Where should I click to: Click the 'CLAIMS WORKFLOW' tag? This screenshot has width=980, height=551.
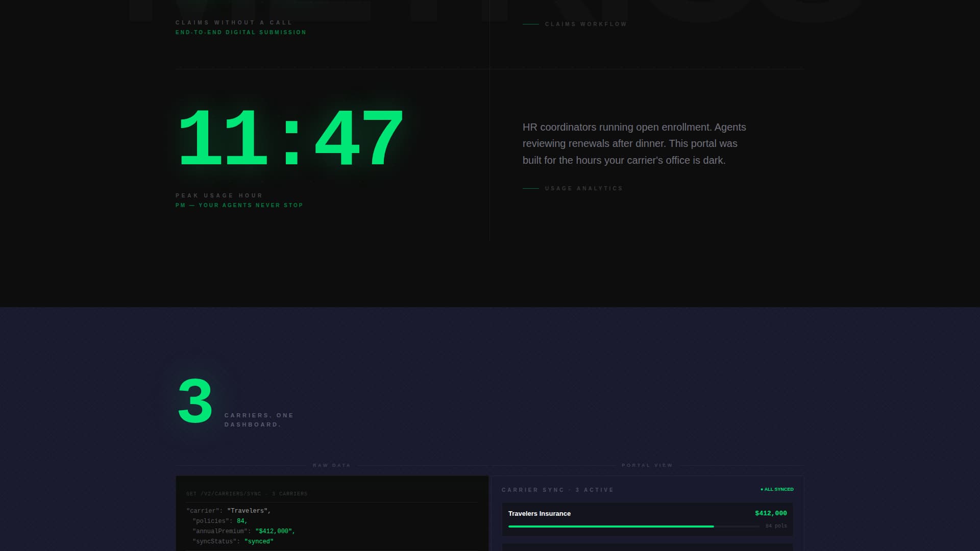point(586,24)
